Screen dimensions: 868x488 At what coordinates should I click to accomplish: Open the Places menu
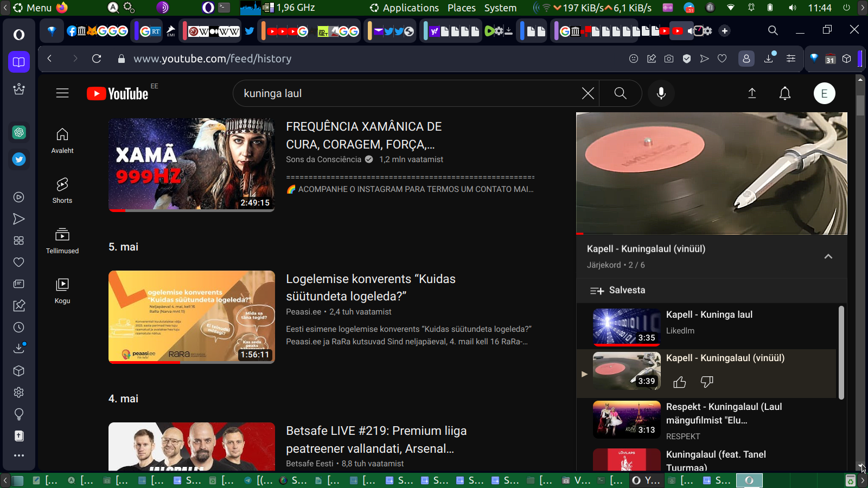pyautogui.click(x=462, y=8)
